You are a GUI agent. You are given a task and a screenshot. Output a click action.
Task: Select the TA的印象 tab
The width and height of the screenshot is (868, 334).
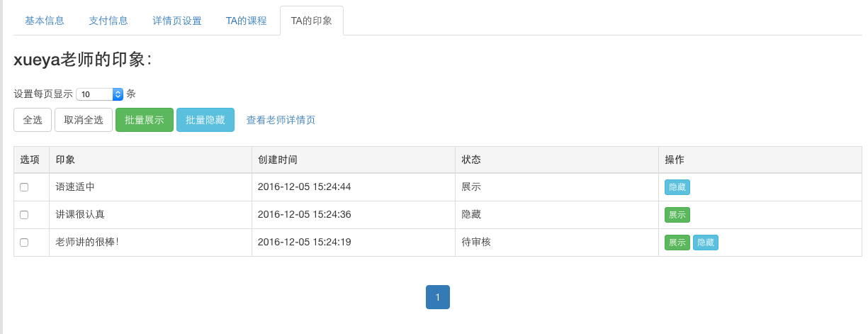(x=312, y=21)
